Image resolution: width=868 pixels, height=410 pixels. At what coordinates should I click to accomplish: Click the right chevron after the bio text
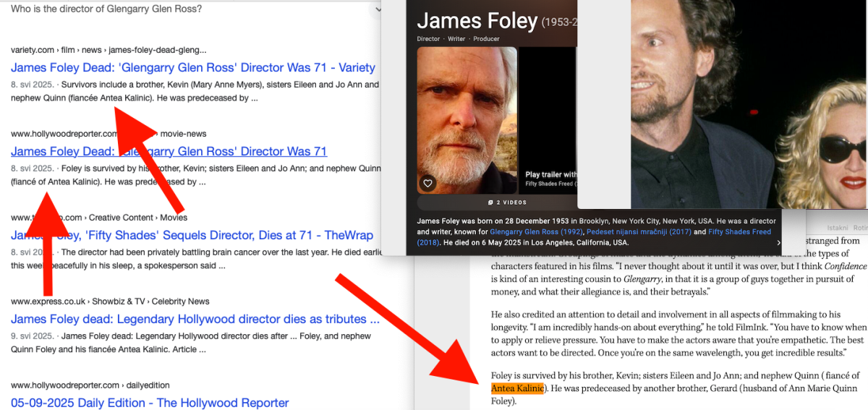point(778,243)
